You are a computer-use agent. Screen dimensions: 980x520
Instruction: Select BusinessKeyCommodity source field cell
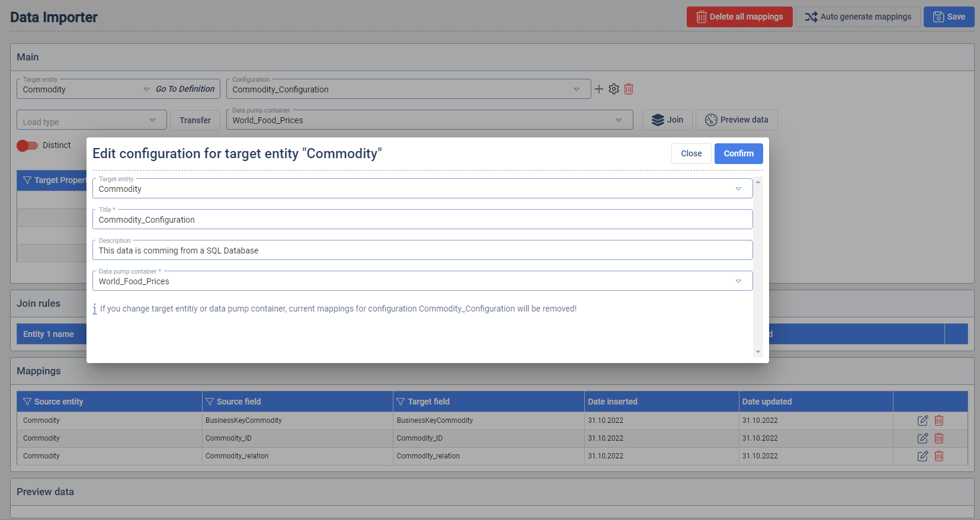click(297, 421)
